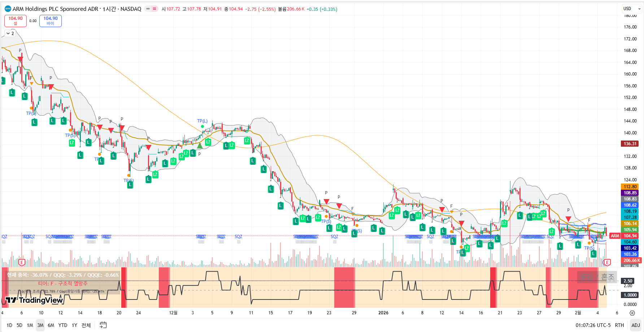This screenshot has width=644, height=332.
Task: Click the ARM Holdings PLC Sponsored ADR title
Action: click(x=56, y=9)
